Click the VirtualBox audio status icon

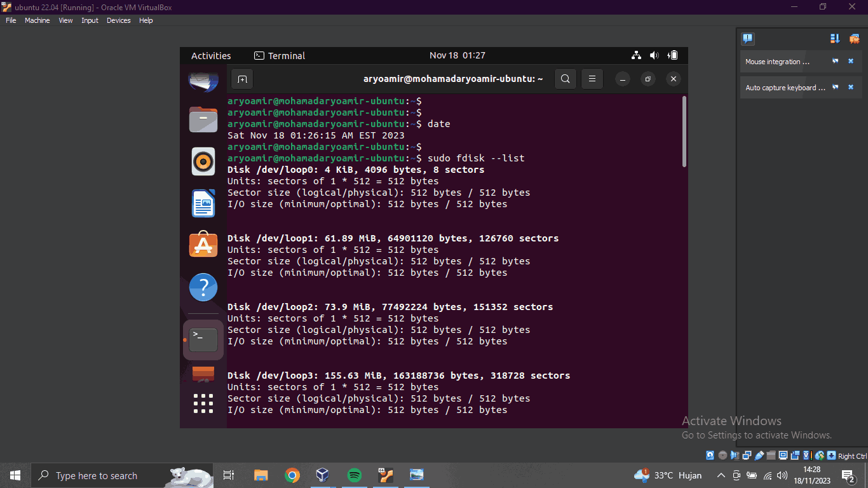click(x=735, y=456)
